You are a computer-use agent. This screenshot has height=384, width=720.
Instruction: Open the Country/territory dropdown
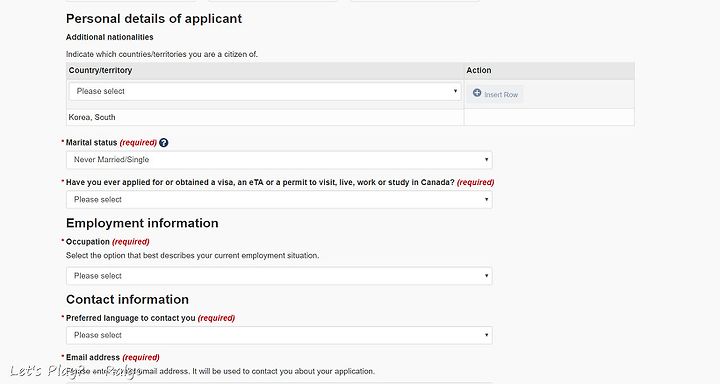coord(265,91)
